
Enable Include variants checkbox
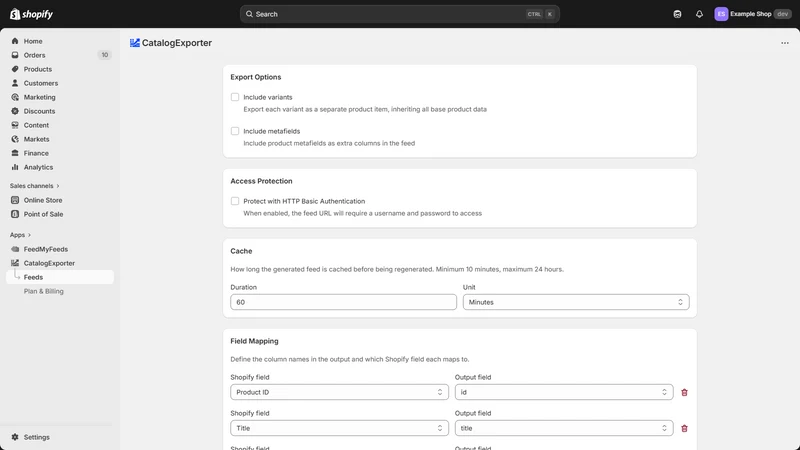[x=235, y=97]
